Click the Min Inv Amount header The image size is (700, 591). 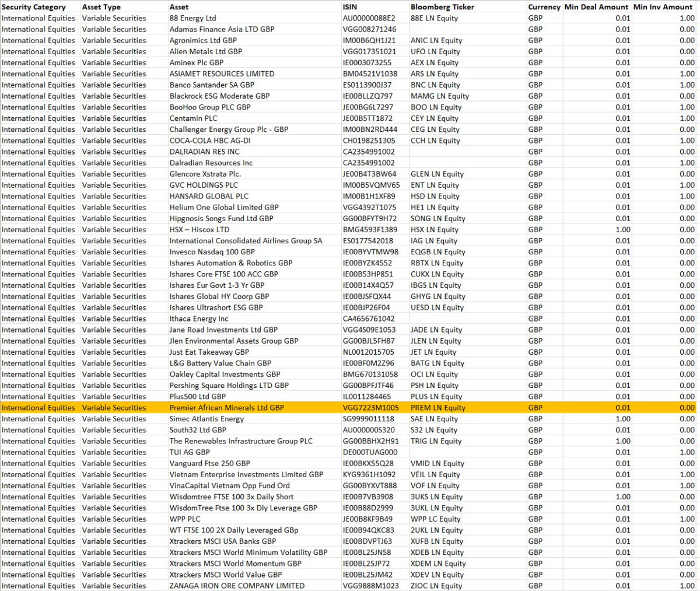tap(663, 7)
